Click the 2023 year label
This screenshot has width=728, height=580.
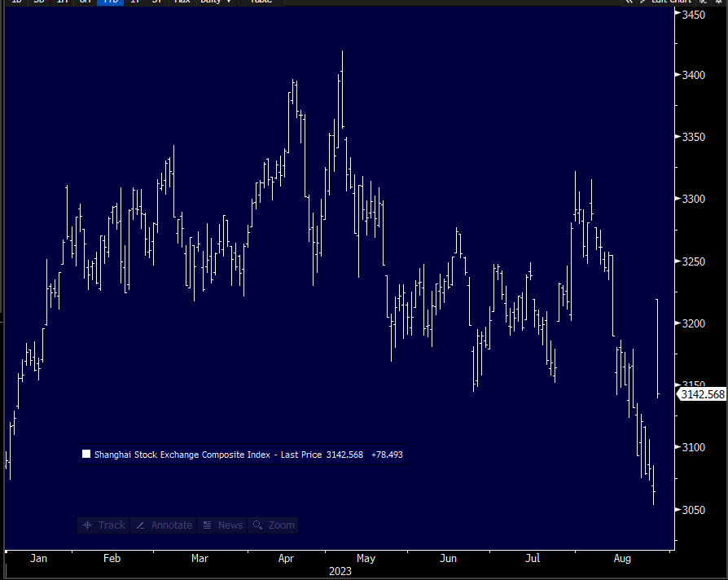click(340, 571)
